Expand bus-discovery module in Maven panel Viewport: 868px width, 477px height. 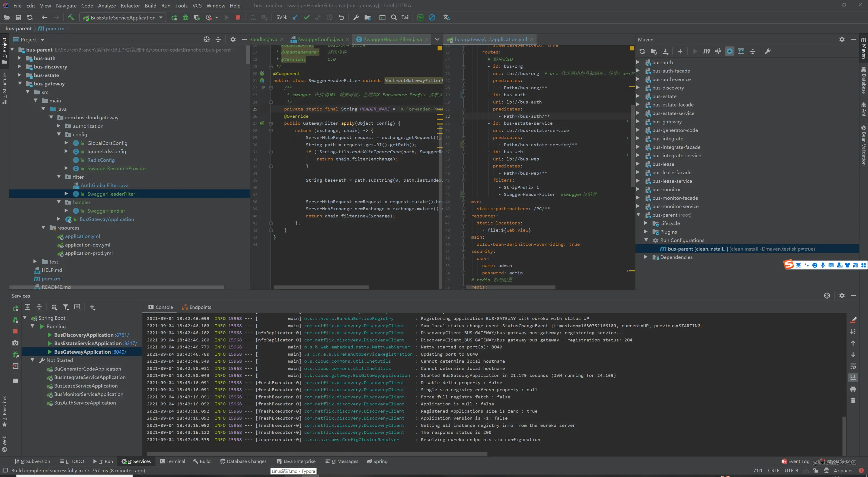tap(638, 88)
